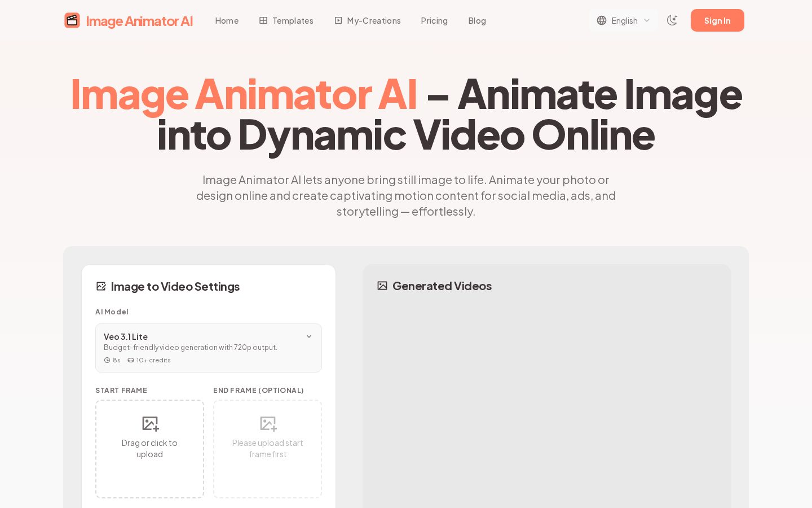Image resolution: width=812 pixels, height=508 pixels.
Task: Open the Templates menu item
Action: point(286,21)
